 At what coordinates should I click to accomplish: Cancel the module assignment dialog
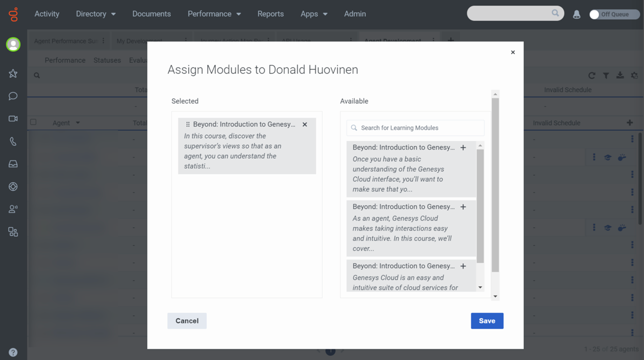(x=187, y=320)
